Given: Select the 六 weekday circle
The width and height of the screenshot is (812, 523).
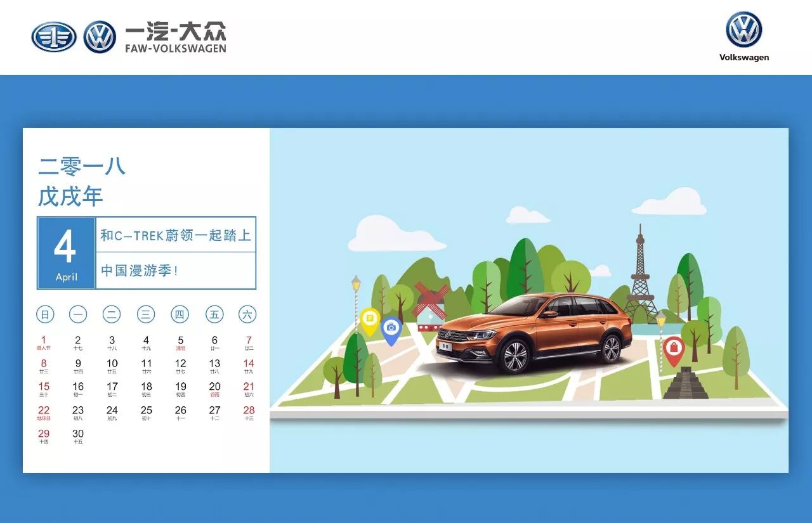Looking at the screenshot, I should (248, 314).
